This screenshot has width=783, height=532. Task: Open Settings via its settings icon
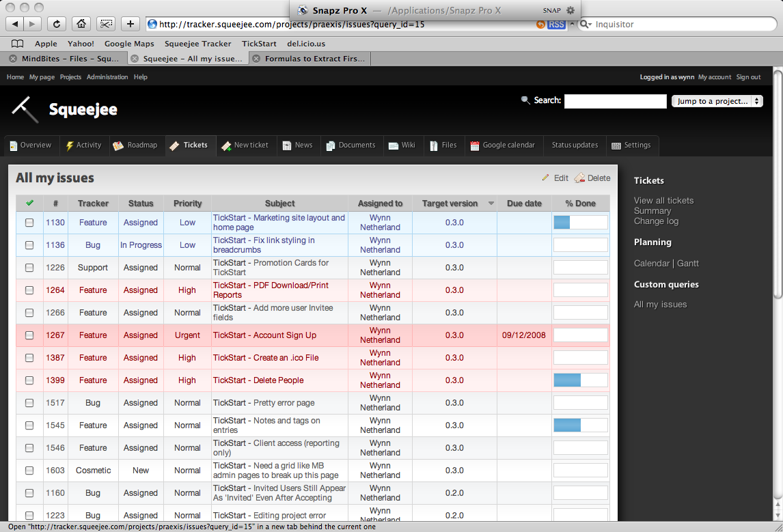(x=616, y=145)
